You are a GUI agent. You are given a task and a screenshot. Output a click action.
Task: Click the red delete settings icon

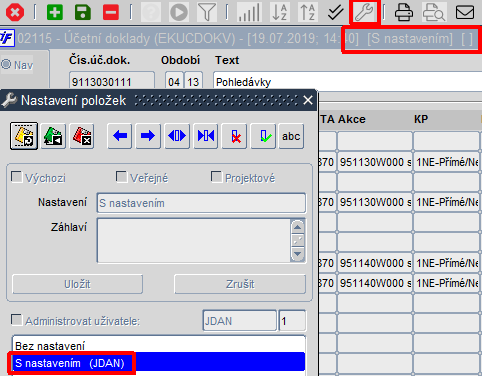(x=82, y=136)
